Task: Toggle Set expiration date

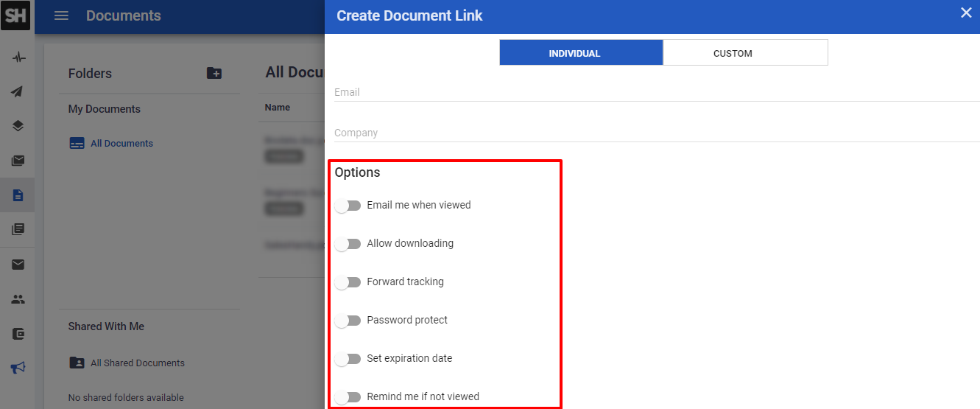Action: [348, 359]
